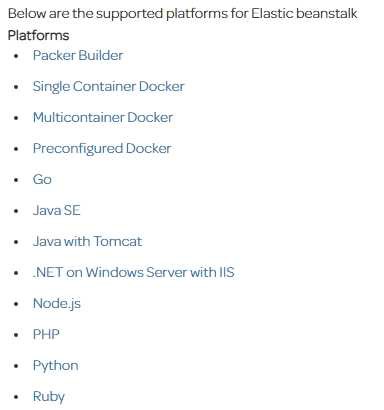Click the Java SE link
Viewport: 384px width, 410px height.
point(56,210)
